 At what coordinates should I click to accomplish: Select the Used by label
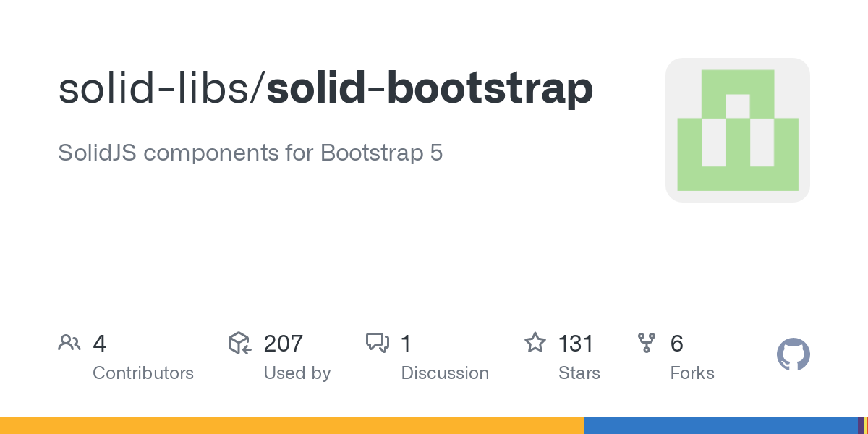(297, 373)
